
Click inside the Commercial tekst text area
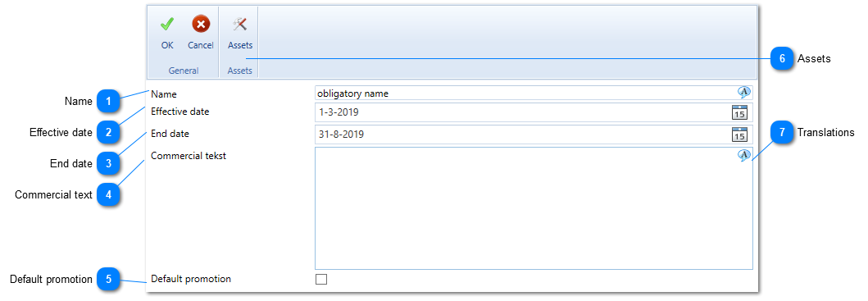point(534,208)
